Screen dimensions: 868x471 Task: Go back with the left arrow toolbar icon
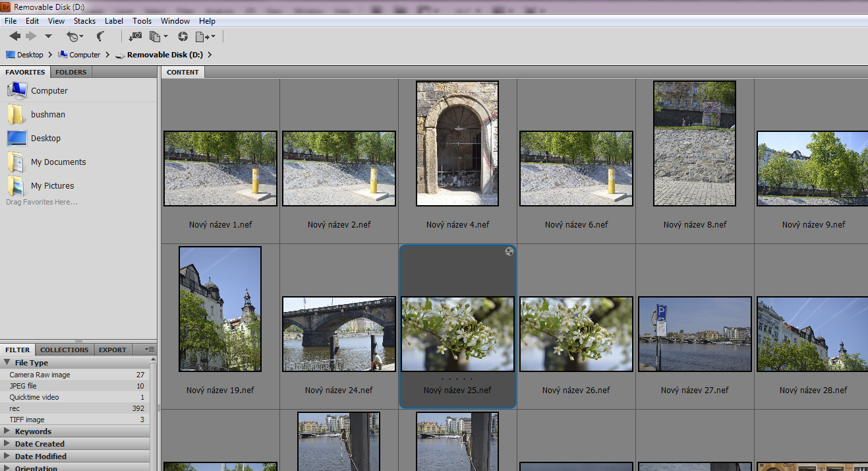(x=14, y=36)
